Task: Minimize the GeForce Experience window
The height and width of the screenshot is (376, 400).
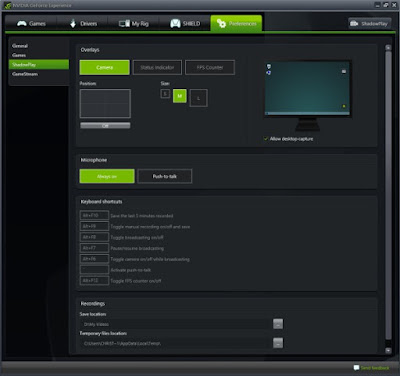Action: 378,5
